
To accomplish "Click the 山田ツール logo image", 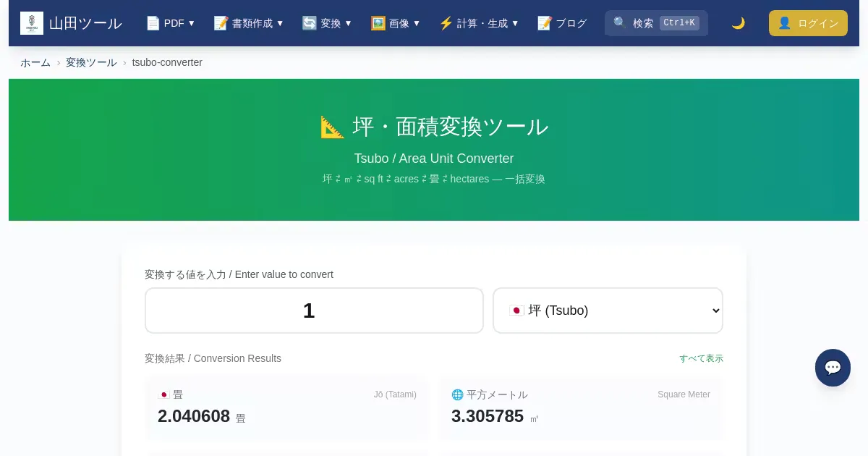I will [32, 23].
